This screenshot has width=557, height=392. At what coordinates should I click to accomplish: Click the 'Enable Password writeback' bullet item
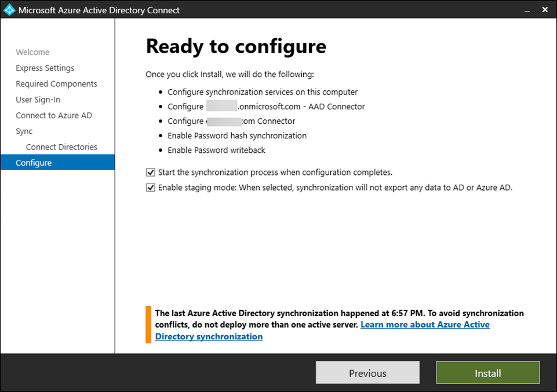pyautogui.click(x=216, y=150)
